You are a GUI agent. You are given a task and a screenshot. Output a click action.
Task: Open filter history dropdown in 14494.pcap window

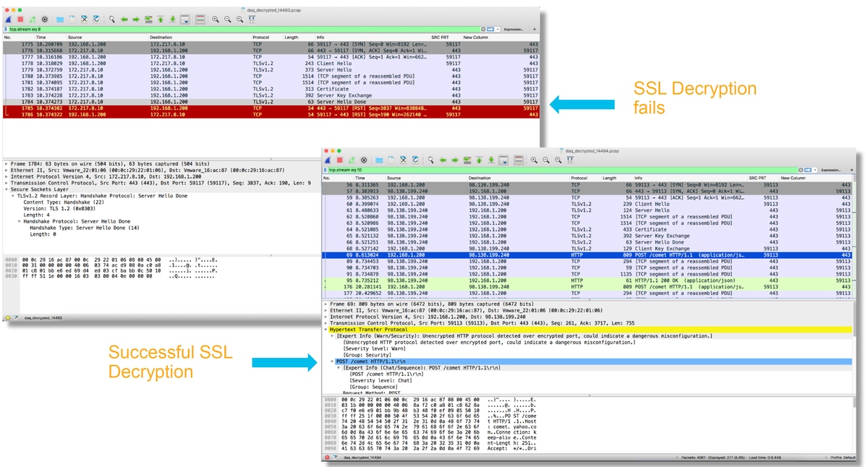point(816,170)
